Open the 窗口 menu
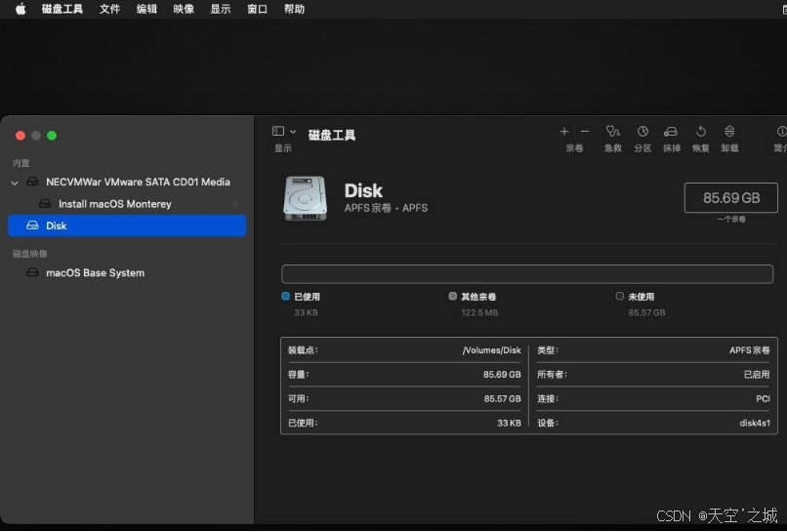 [x=257, y=9]
